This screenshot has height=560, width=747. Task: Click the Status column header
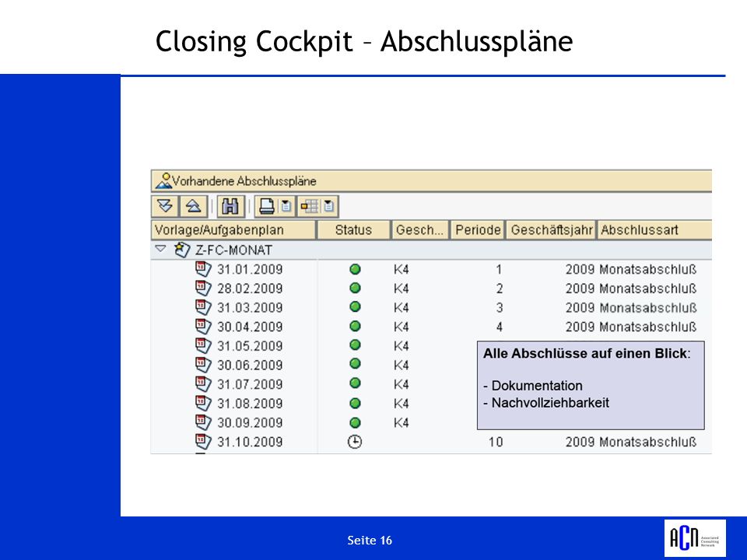click(354, 230)
